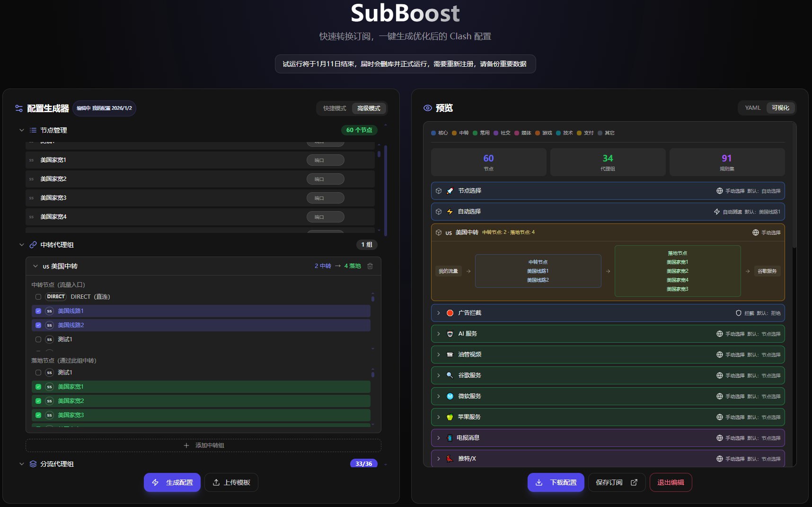Click the 端口 field for 美国家宽1
The width and height of the screenshot is (812, 507).
(325, 160)
